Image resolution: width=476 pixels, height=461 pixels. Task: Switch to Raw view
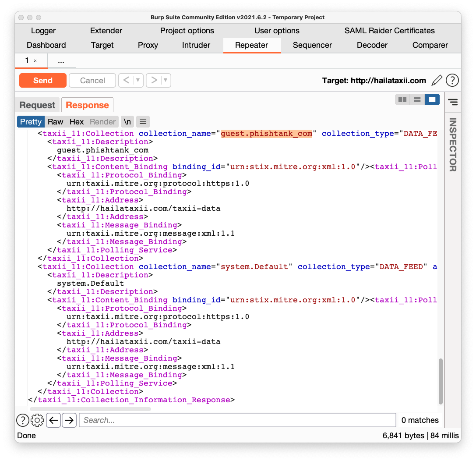click(x=56, y=122)
